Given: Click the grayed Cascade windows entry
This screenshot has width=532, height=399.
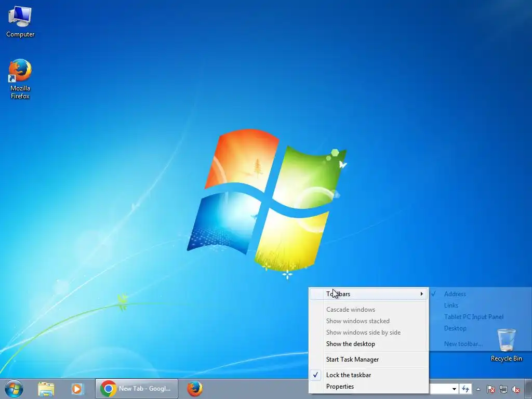Looking at the screenshot, I should (x=369, y=310).
